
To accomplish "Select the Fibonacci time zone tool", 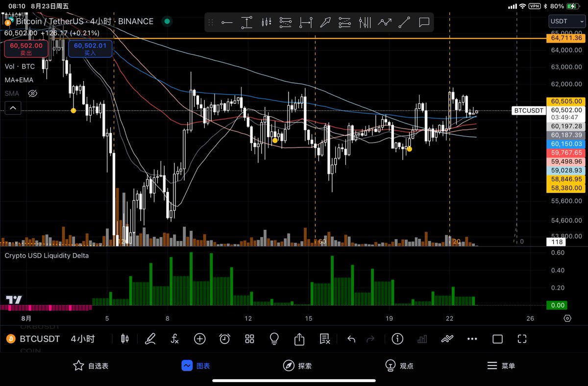I will (365, 22).
